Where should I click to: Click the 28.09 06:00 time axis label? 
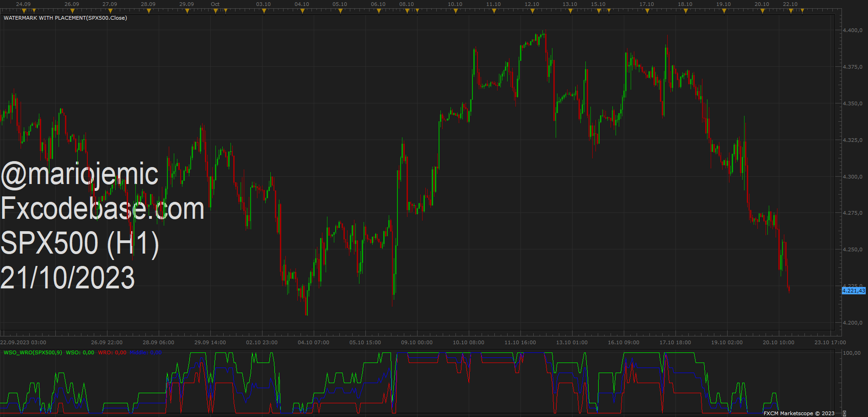pos(158,342)
